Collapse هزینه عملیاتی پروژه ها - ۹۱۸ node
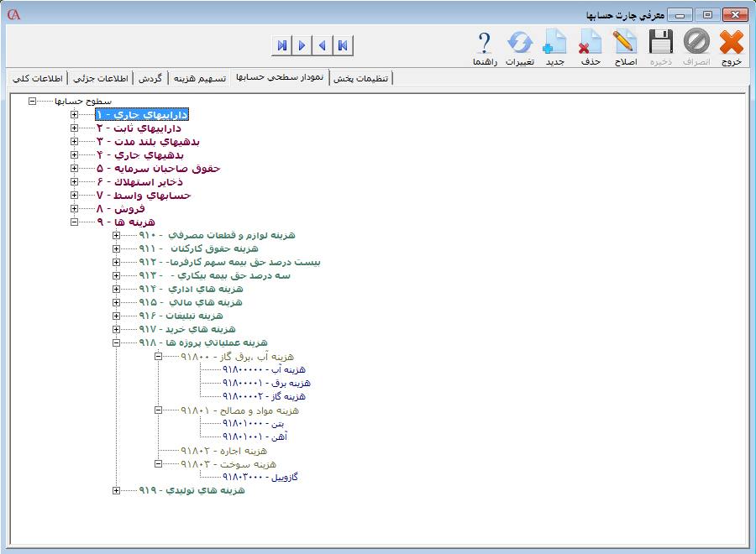Image resolution: width=756 pixels, height=554 pixels. [x=117, y=343]
